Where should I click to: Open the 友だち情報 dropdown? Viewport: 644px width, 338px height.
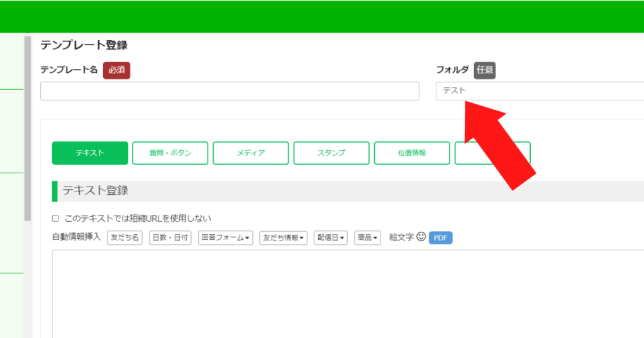point(284,237)
